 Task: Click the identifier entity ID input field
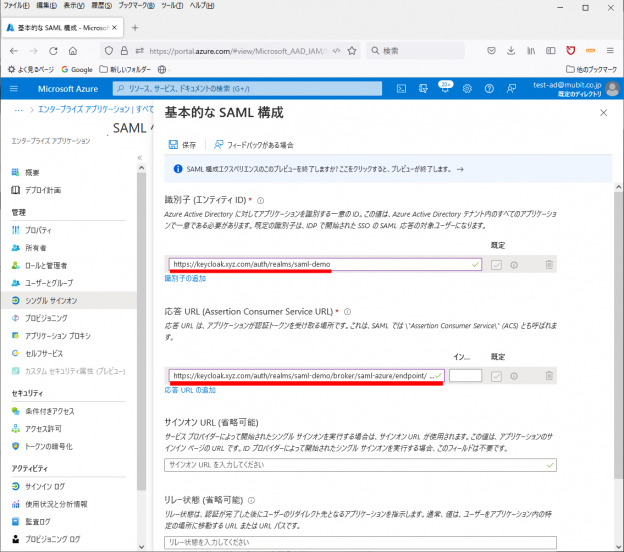(325, 264)
